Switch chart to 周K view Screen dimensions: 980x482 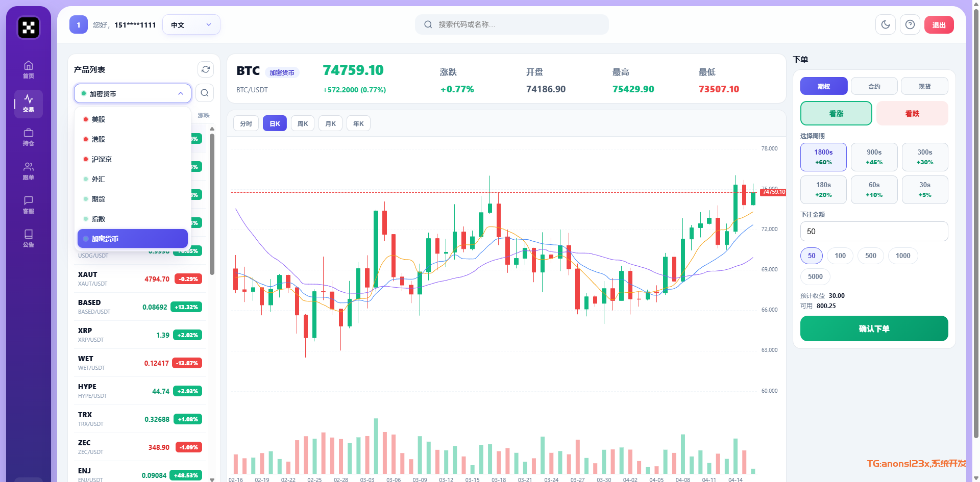pyautogui.click(x=303, y=123)
